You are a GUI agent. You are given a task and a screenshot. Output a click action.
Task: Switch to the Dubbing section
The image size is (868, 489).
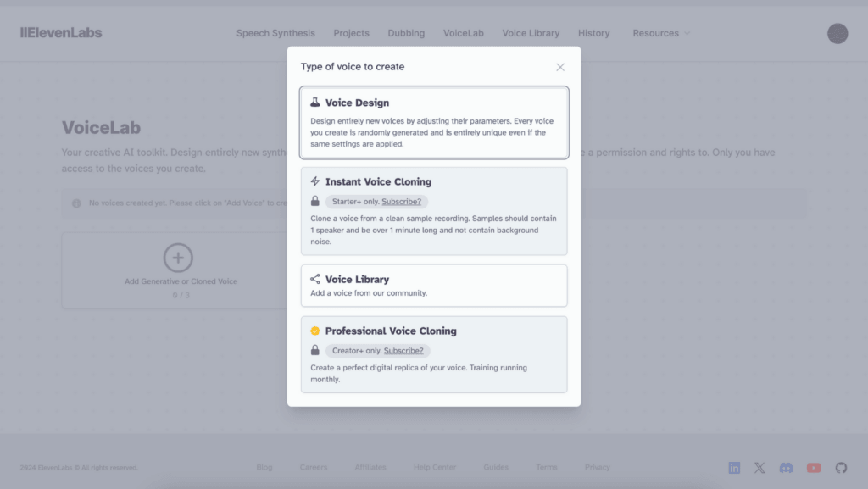406,33
